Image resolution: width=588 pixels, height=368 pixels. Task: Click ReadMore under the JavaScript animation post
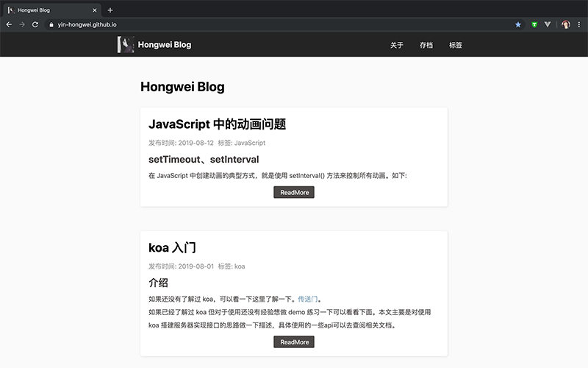[294, 192]
